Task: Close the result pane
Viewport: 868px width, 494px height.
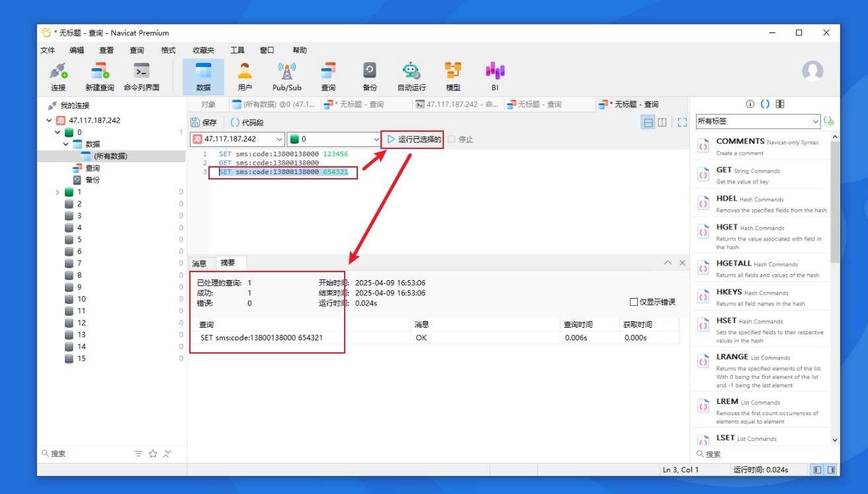Action: coord(682,263)
